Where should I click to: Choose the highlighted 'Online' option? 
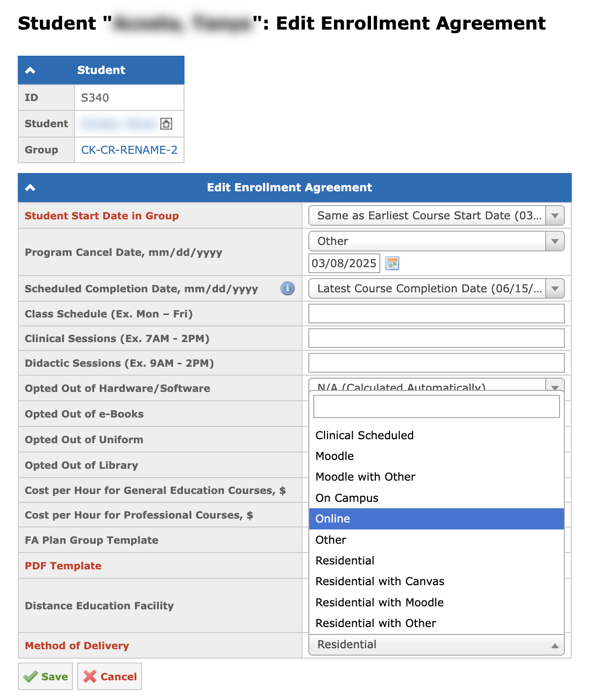[x=437, y=519]
